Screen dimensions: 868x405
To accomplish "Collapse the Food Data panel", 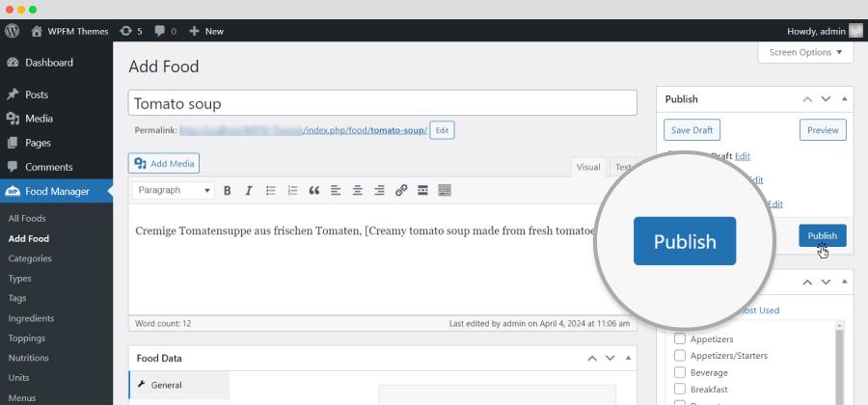I will coord(628,359).
